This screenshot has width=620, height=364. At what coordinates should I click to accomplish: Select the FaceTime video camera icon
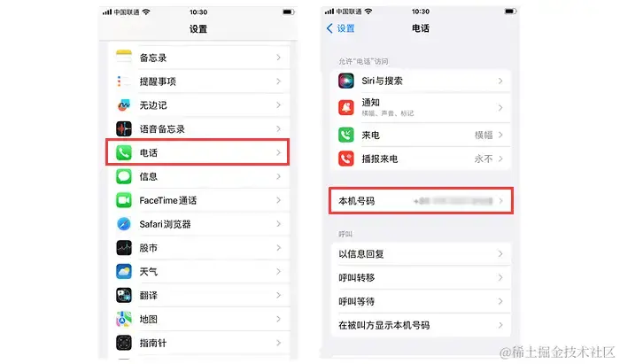pyautogui.click(x=124, y=200)
